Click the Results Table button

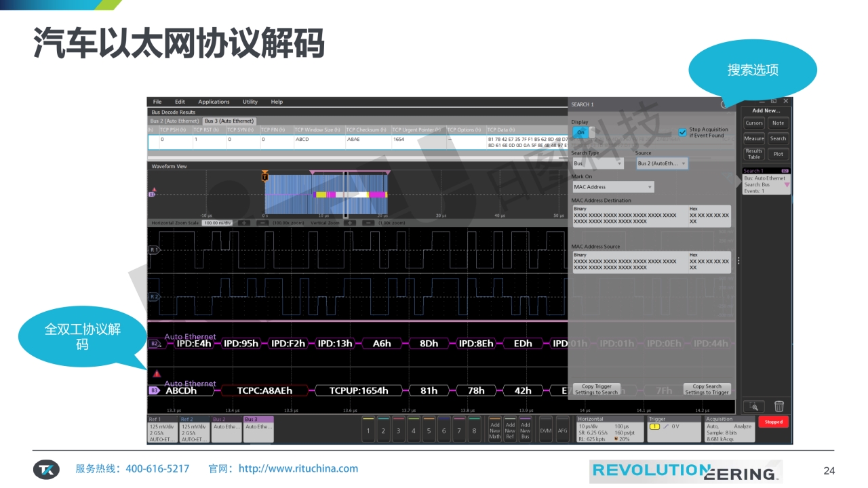tap(754, 154)
